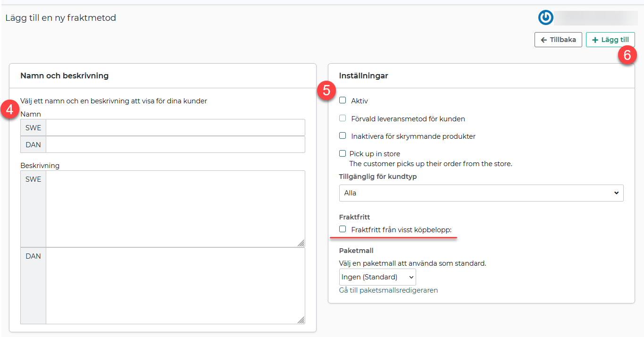The width and height of the screenshot is (644, 337).
Task: Enable the Aktiv checkbox
Action: point(343,101)
